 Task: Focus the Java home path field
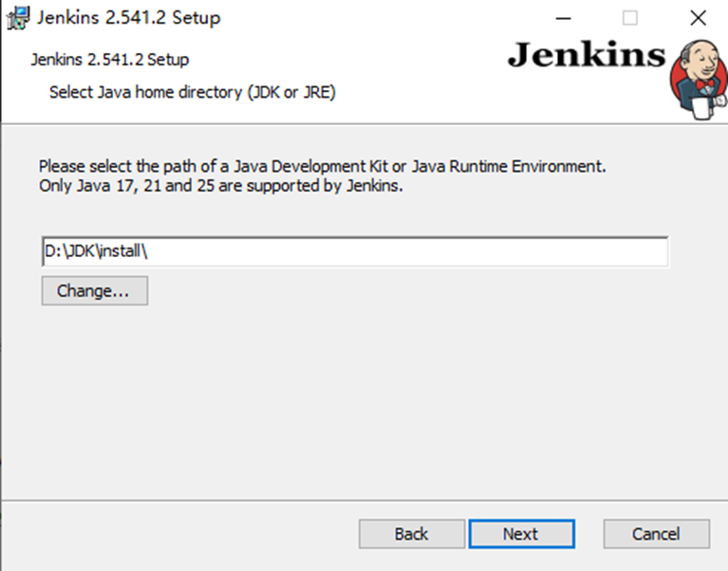(355, 251)
